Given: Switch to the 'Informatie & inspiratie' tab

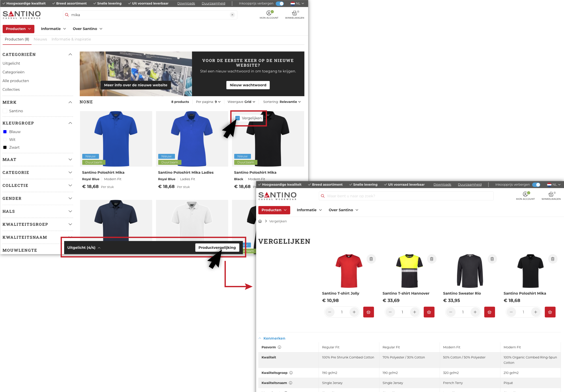Looking at the screenshot, I should tap(71, 39).
